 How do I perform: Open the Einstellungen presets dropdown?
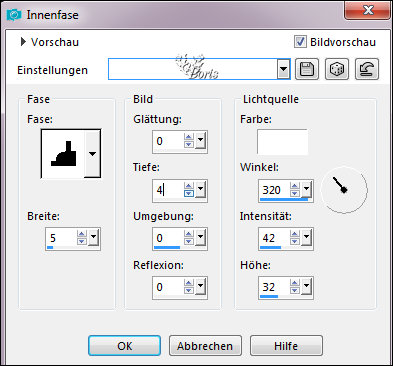pos(283,69)
